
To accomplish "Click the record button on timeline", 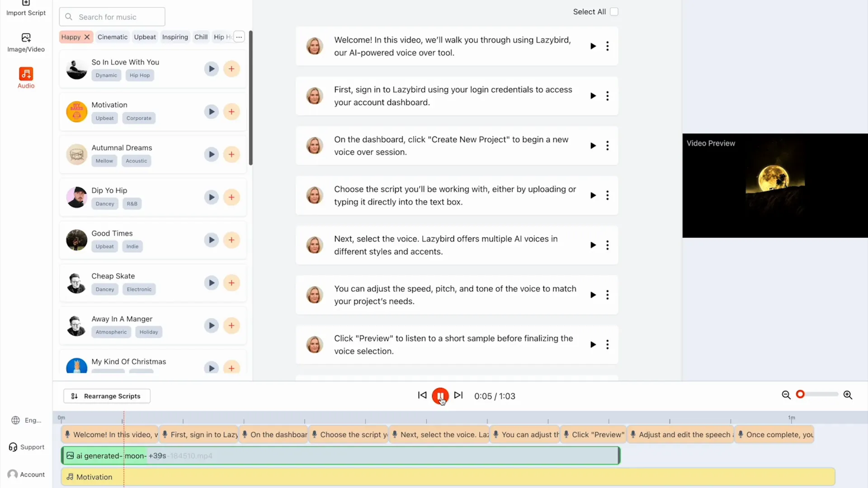I will pos(801,394).
